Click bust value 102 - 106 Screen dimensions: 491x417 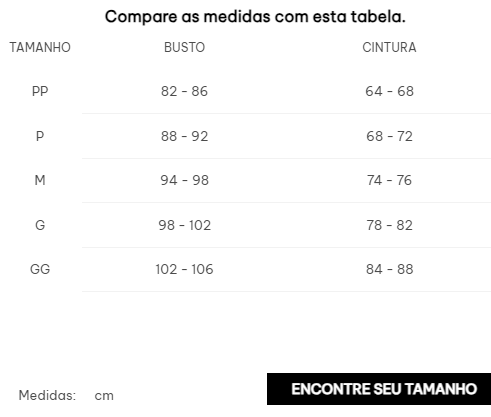[184, 269]
